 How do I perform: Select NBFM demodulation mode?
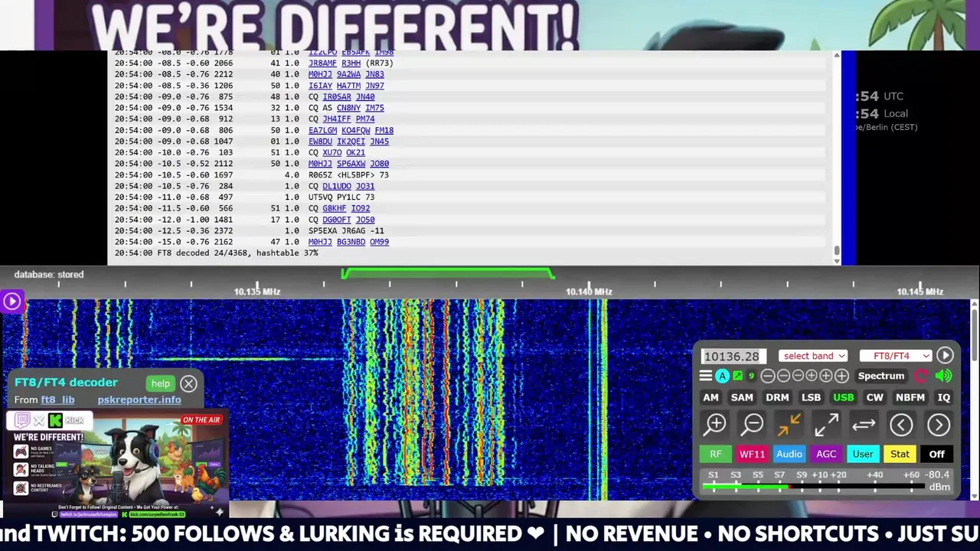click(910, 397)
